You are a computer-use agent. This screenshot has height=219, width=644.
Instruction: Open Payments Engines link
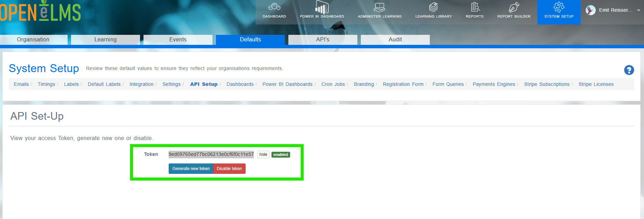point(494,84)
